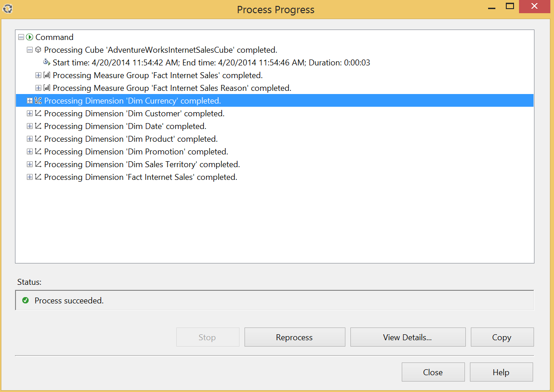Click the green success checkmark status icon
This screenshot has width=554, height=392.
point(25,300)
